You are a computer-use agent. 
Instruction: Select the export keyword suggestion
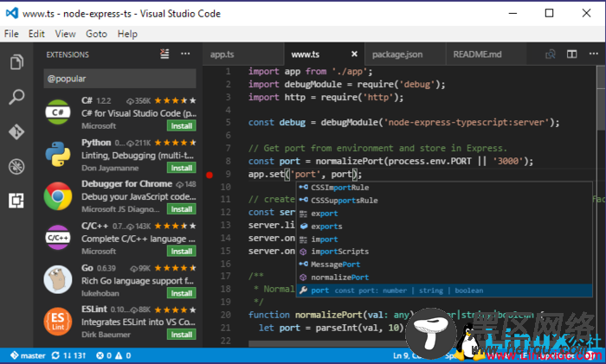[x=444, y=214]
